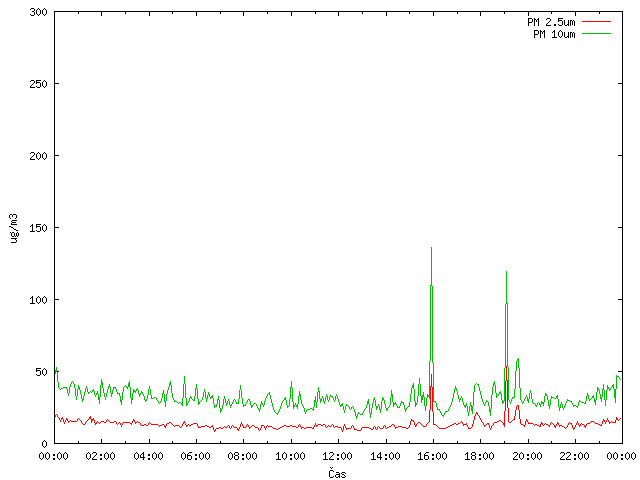Click the red PM 2.5um legend line

click(x=596, y=22)
